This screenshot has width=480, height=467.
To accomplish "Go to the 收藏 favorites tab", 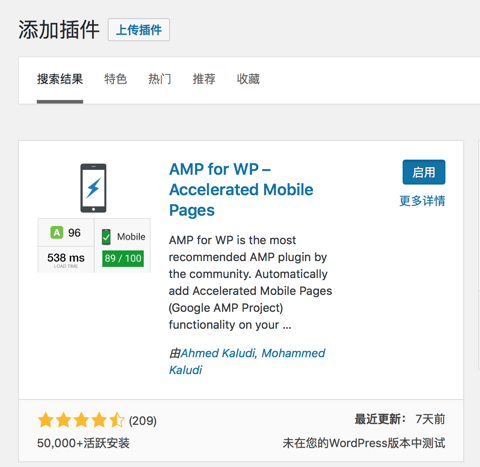I will pyautogui.click(x=248, y=79).
